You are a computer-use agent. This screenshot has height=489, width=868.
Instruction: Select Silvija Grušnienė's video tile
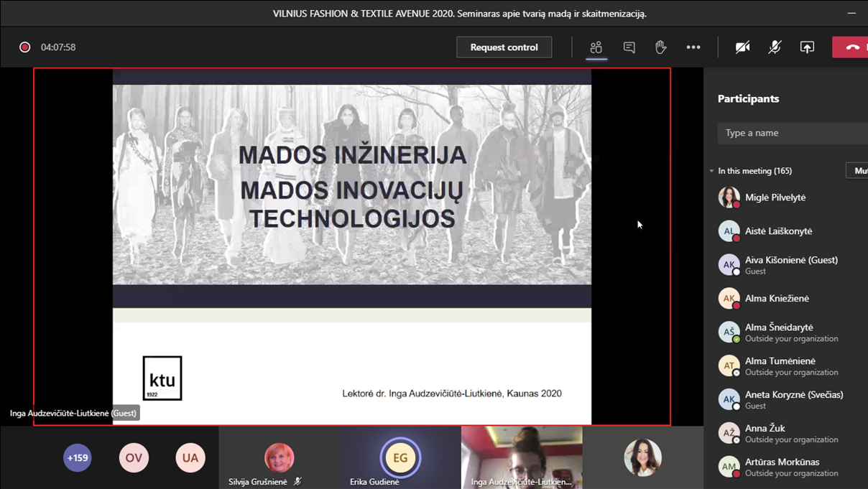(279, 457)
